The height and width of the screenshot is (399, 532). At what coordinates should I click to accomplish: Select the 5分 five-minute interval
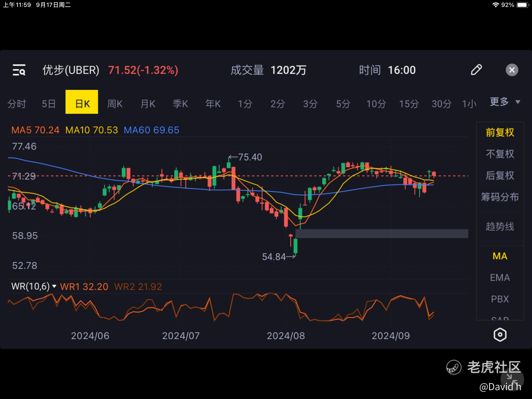tap(343, 104)
